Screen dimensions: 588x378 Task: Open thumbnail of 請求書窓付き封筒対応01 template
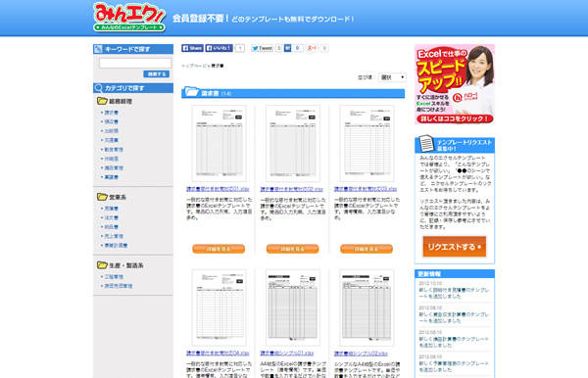point(219,143)
